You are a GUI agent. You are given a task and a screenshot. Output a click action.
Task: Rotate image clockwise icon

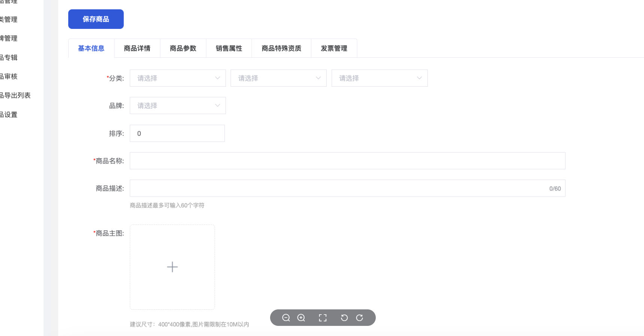(x=360, y=318)
